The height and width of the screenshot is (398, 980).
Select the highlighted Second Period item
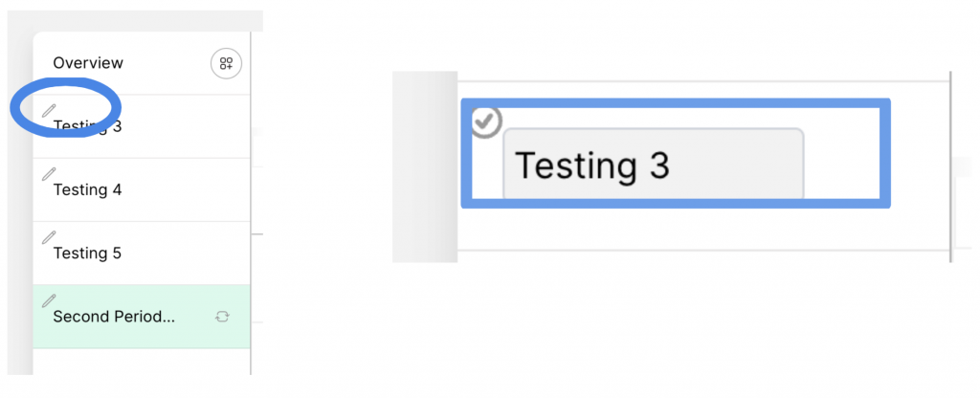pos(115,317)
